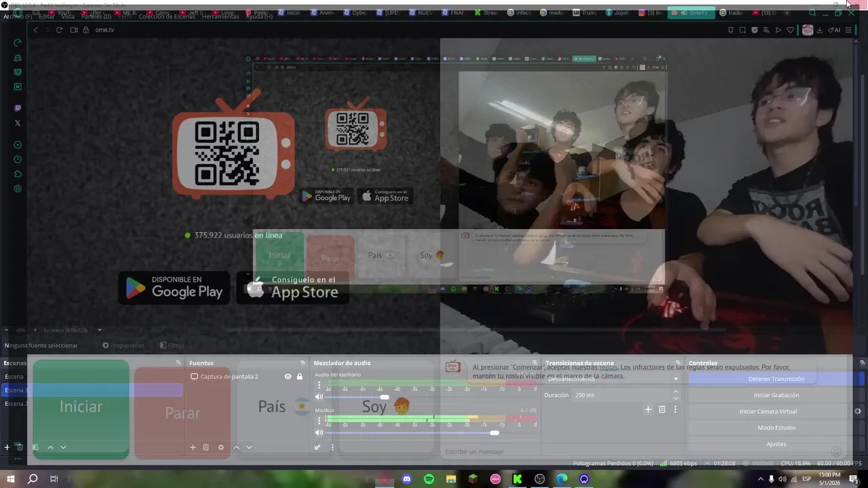
Task: Open the Herramientas menu in OBS
Action: [x=220, y=16]
